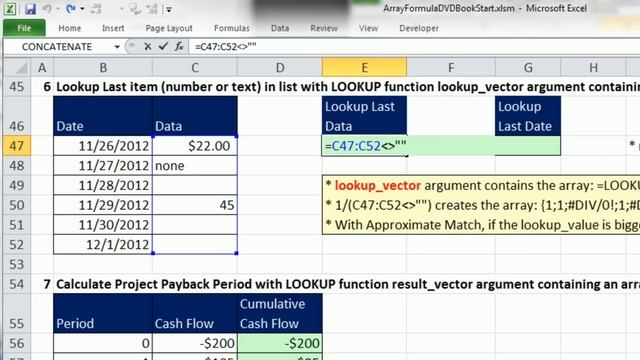Click cell containing value 45
The image size is (640, 360).
coord(195,205)
